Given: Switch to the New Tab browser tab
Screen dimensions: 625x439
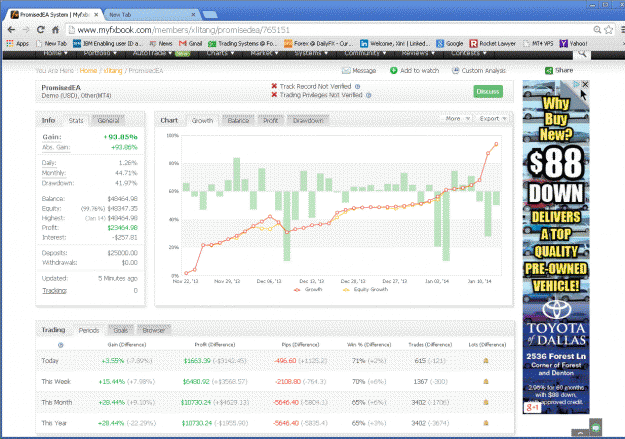Looking at the screenshot, I should 151,15.
